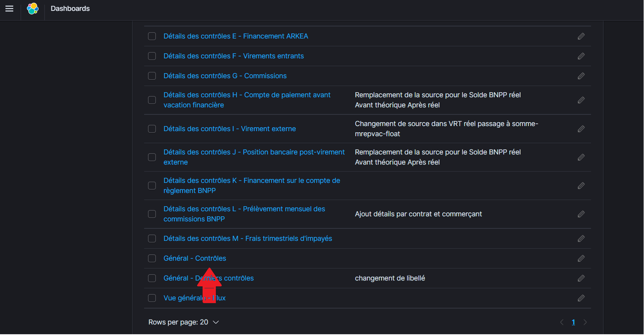
Task: Tick the checkbox for contrôles G Commissions
Action: click(152, 76)
